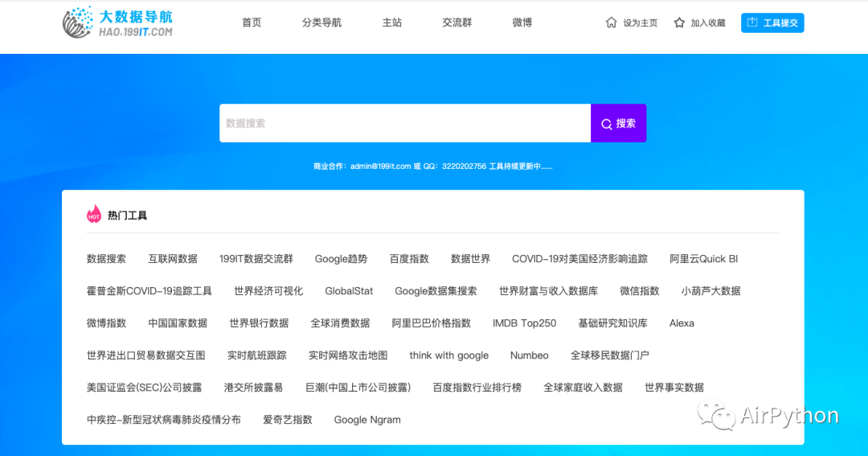The width and height of the screenshot is (868, 456).
Task: Click the home icon beside 设为主页
Action: pos(611,23)
